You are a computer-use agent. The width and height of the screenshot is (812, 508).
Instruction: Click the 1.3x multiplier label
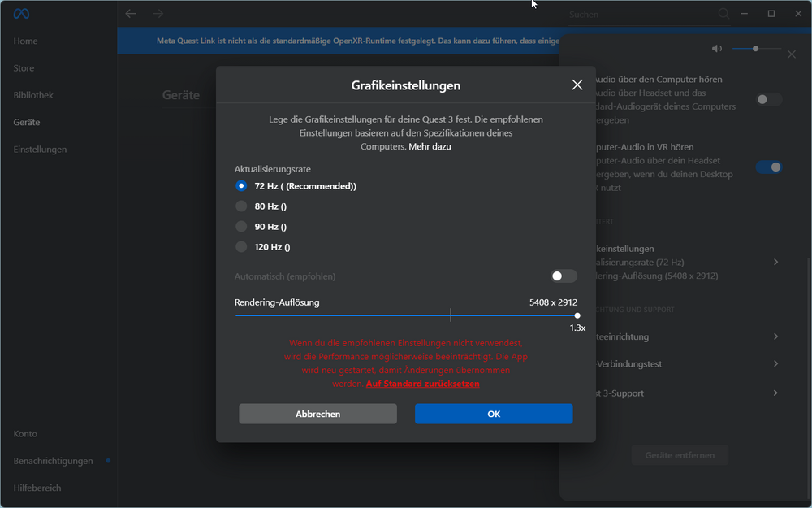[x=577, y=328]
